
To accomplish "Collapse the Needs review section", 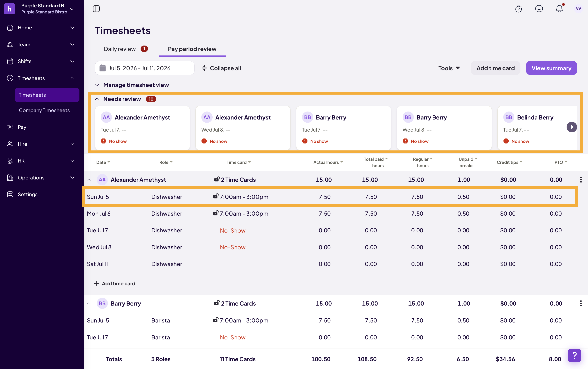I will coord(97,99).
